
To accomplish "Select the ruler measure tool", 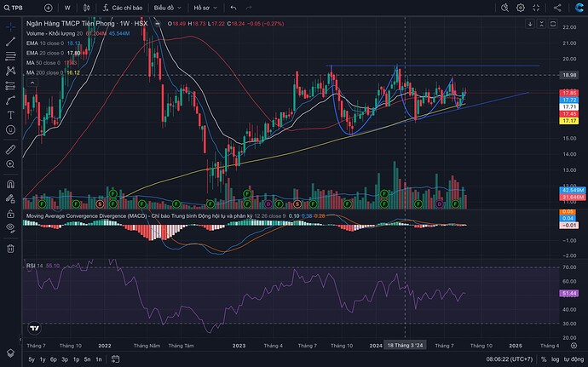I will [10, 150].
